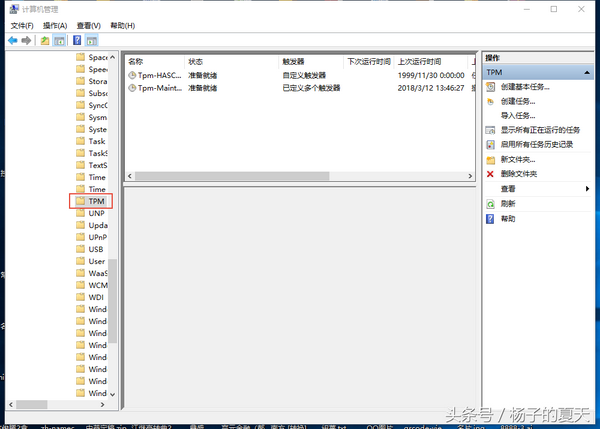600x429 pixels.
Task: Click the 状态 column header
Action: [x=196, y=61]
